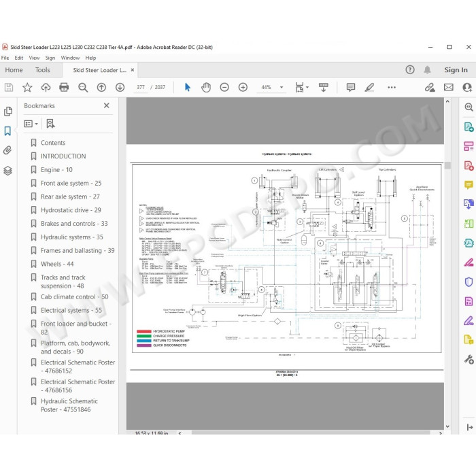Print the document with printer icon
476x476 pixels.
(64, 88)
